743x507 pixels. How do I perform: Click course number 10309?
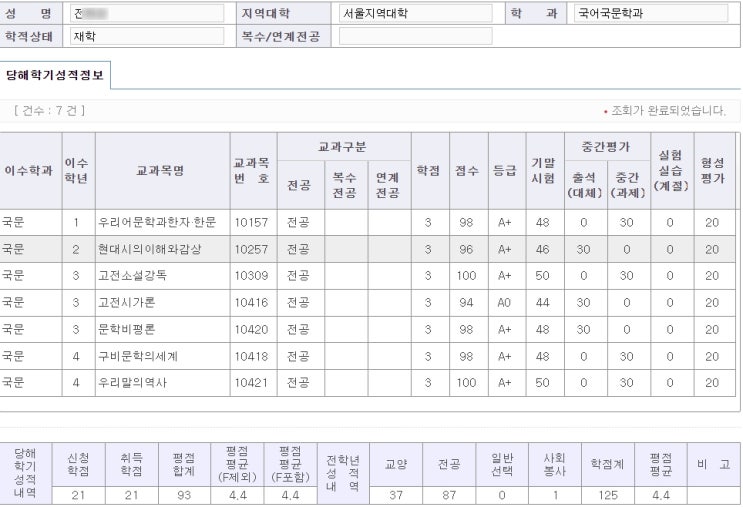pos(251,276)
